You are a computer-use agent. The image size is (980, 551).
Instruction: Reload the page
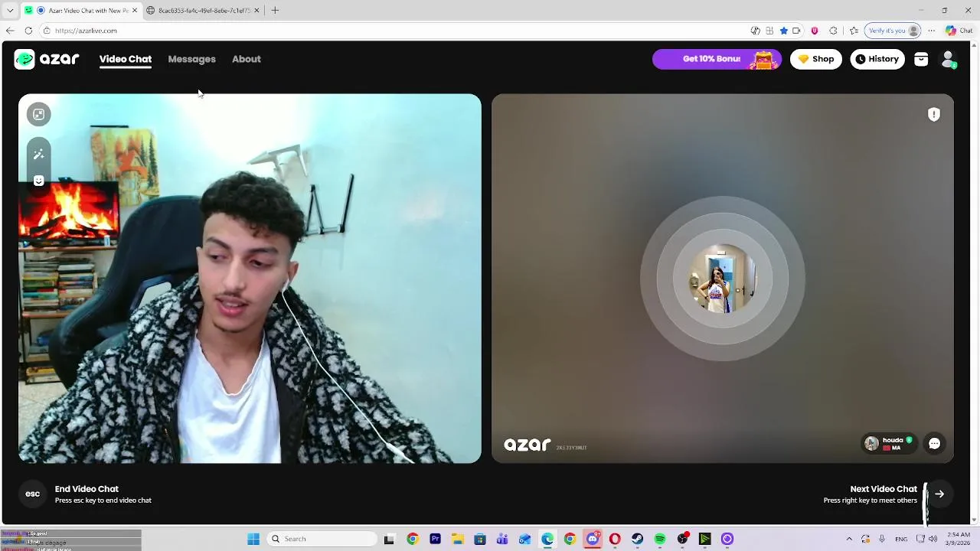point(28,31)
